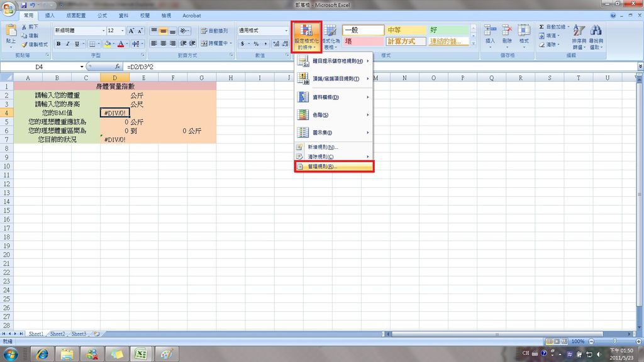This screenshot has height=362, width=644.
Task: Open the Icon Sets (圖示集) submenu
Action: [333, 133]
